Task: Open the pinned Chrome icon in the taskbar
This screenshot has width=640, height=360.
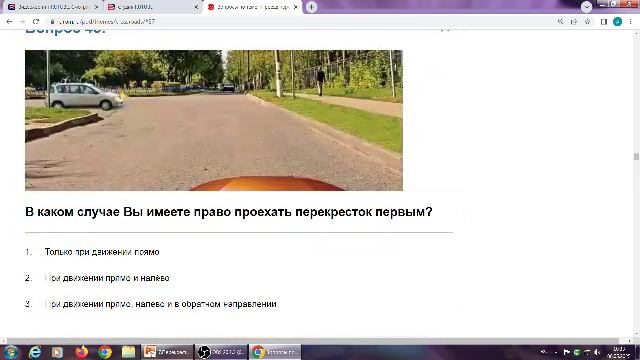Action: (x=105, y=352)
